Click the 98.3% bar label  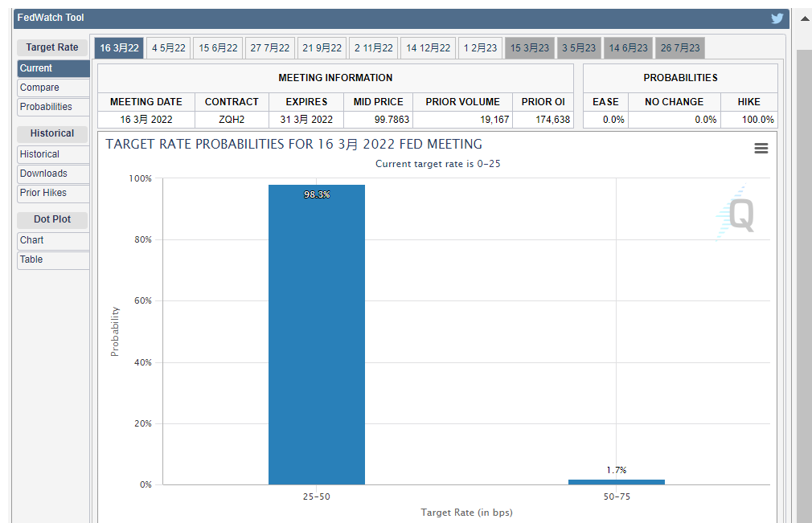pyautogui.click(x=317, y=194)
